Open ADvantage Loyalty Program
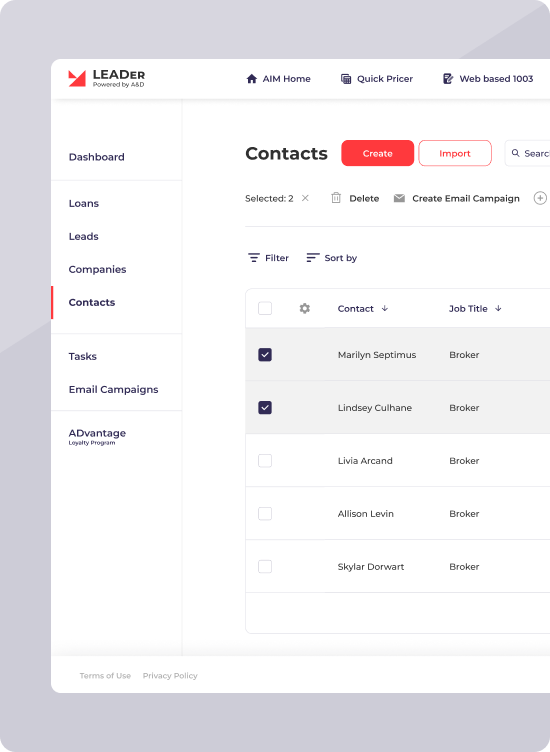 coord(97,436)
